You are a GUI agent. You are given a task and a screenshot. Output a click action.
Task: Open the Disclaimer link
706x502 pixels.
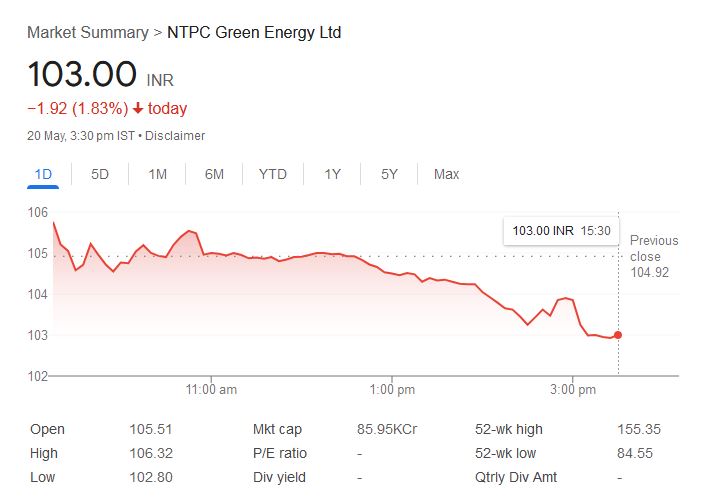point(175,135)
